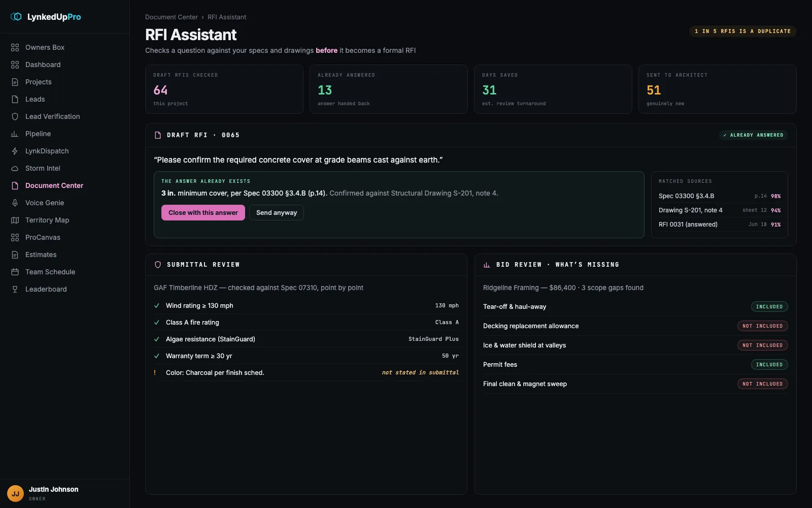The width and height of the screenshot is (812, 508).
Task: Select matched source RFI 0031 (answered)
Action: click(x=720, y=225)
